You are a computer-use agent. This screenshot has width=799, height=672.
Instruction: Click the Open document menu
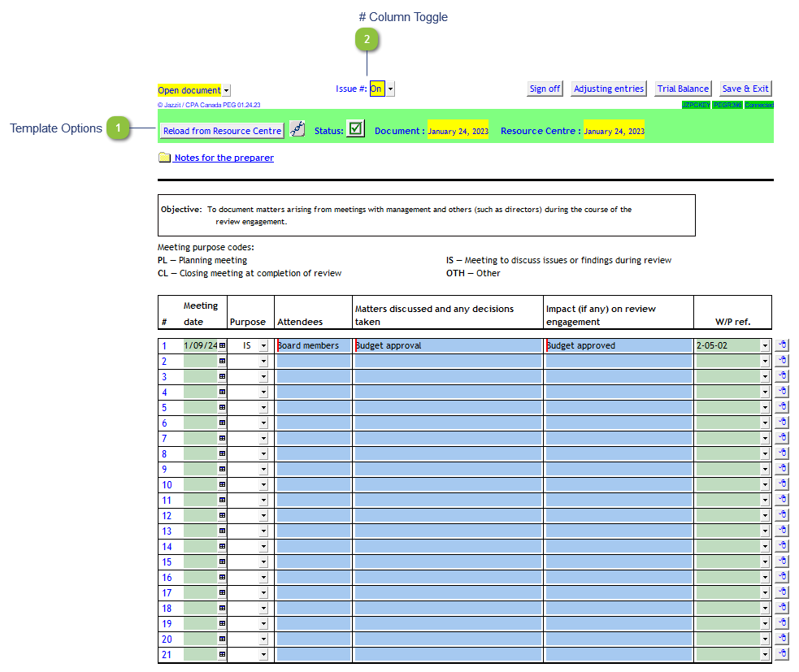189,90
